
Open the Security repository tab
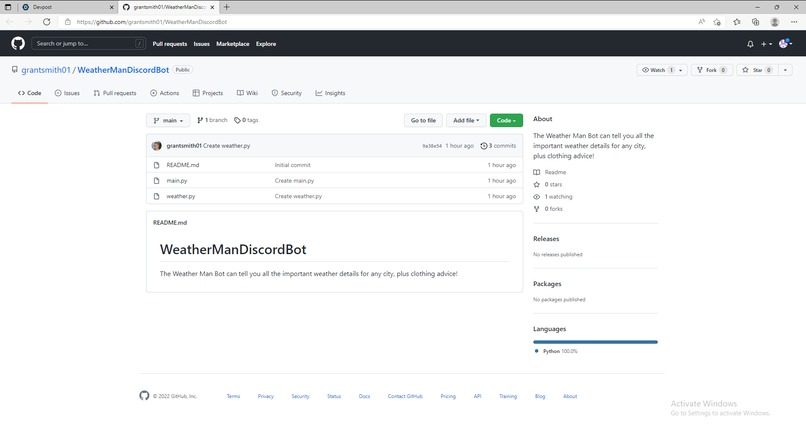click(x=287, y=93)
